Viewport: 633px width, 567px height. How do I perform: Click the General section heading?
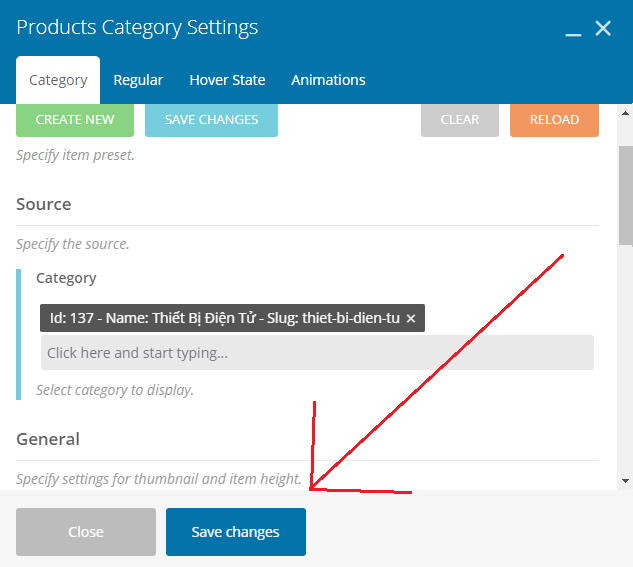[x=48, y=439]
